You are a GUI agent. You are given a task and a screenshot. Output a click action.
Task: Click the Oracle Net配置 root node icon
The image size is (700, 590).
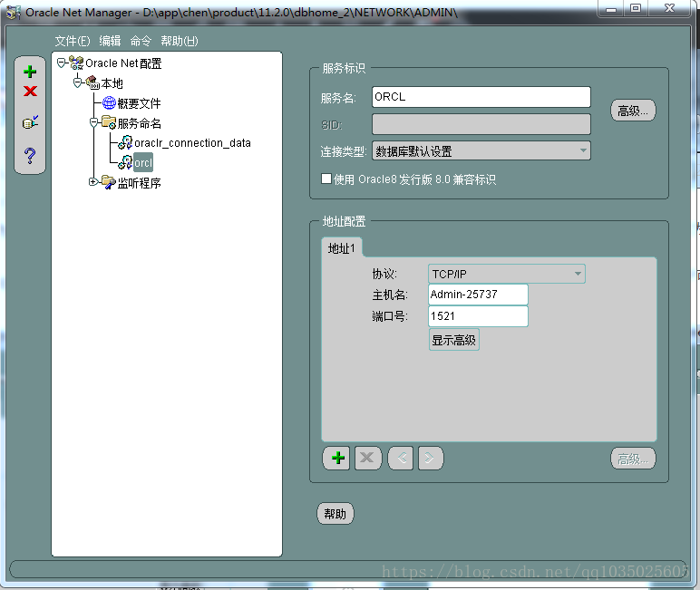76,63
